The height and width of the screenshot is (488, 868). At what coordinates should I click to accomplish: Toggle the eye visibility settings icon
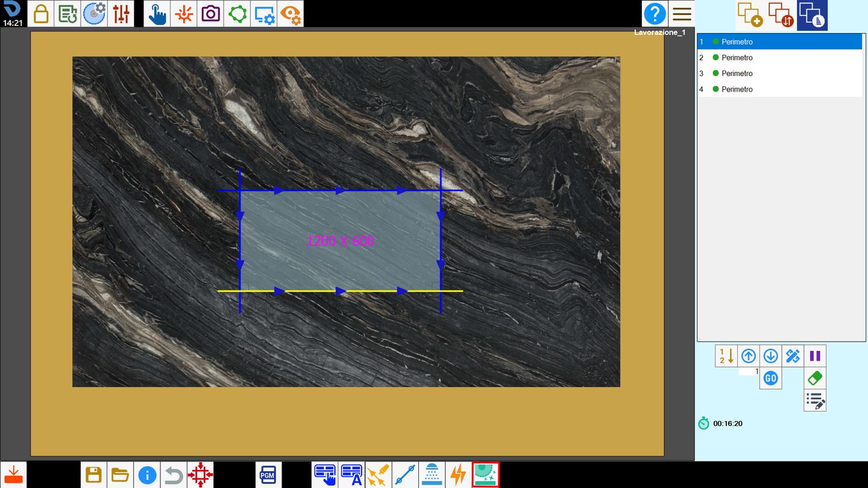[291, 13]
